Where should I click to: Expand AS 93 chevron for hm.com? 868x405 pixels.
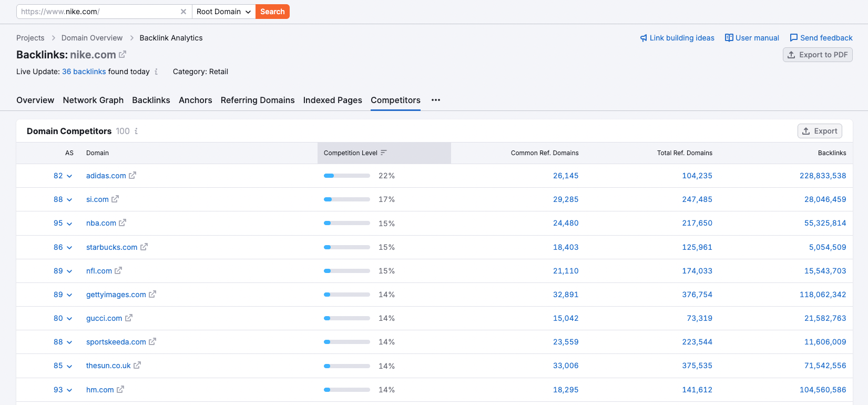point(69,390)
